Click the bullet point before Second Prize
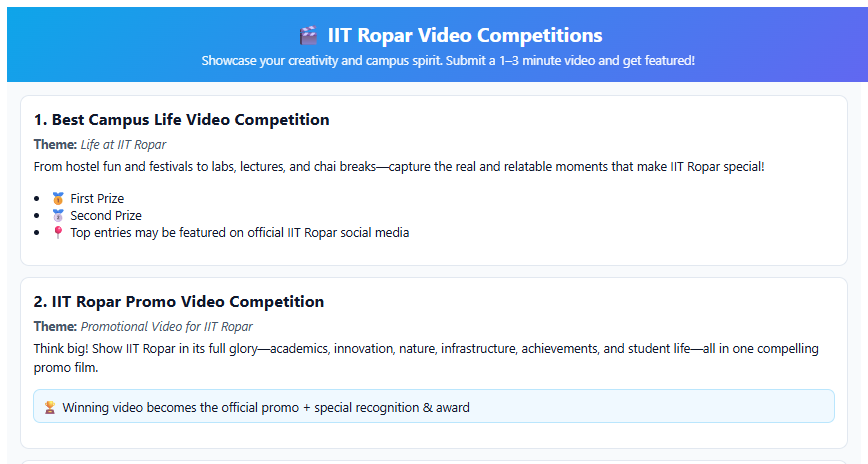Image resolution: width=868 pixels, height=464 pixels. 37,216
